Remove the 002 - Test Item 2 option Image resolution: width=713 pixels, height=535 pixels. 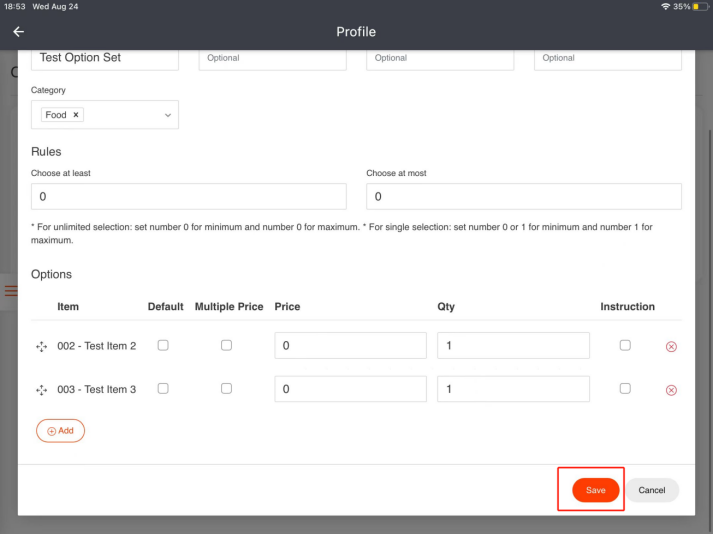tap(671, 347)
